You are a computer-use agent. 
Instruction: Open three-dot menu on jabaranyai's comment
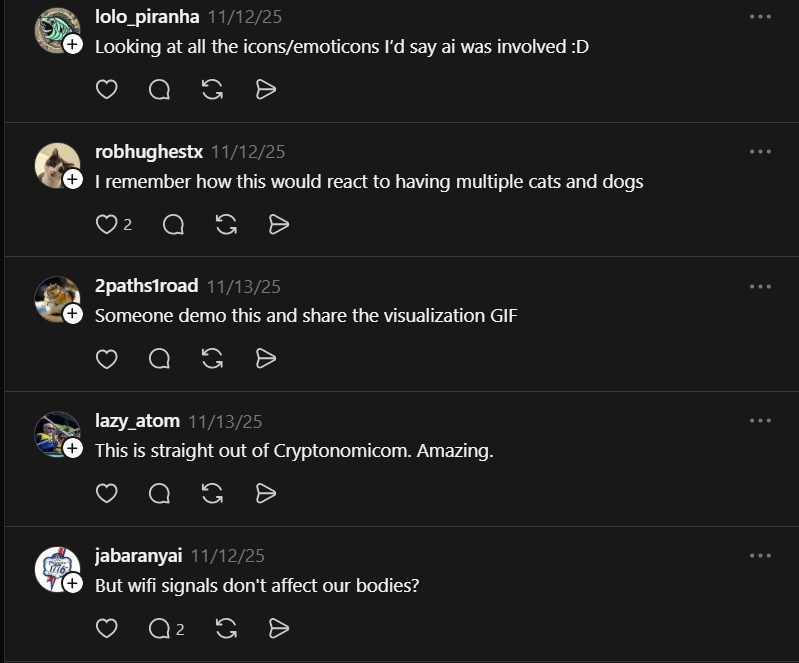pyautogui.click(x=760, y=555)
